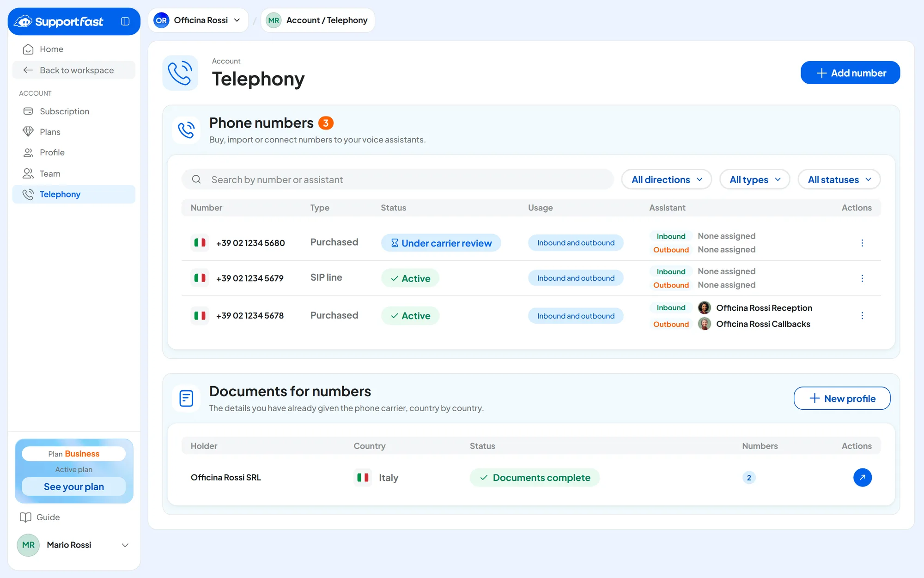Viewport: 924px width, 578px height.
Task: Open the All types filter
Action: (x=754, y=179)
